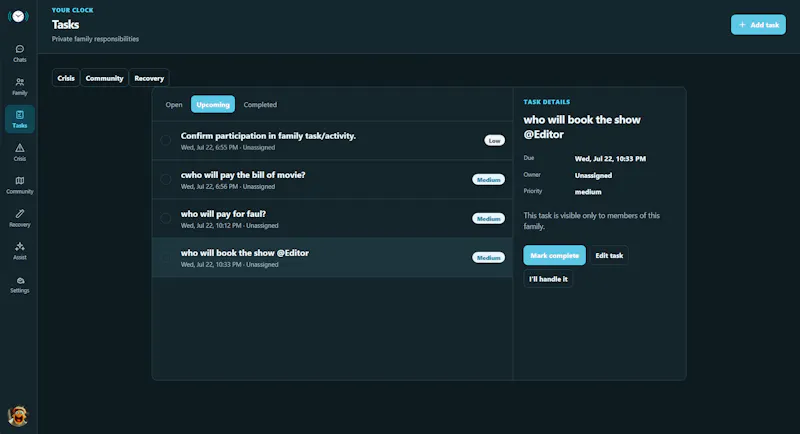Check off who will book the show task
The image size is (800, 434).
click(165, 257)
